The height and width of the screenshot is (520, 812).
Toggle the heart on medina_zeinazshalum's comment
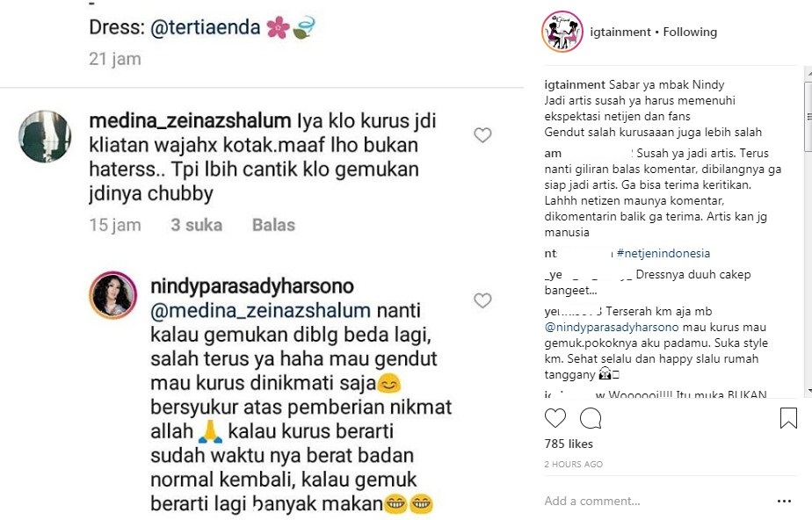pos(482,135)
